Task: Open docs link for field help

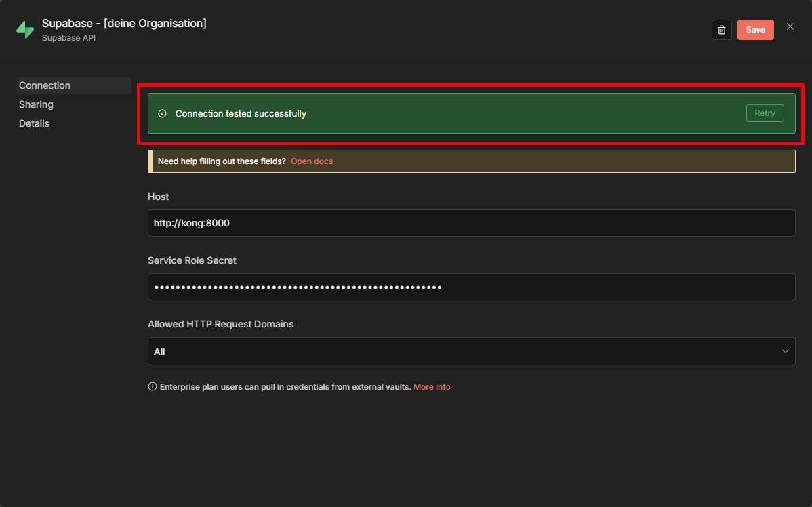Action: (312, 161)
